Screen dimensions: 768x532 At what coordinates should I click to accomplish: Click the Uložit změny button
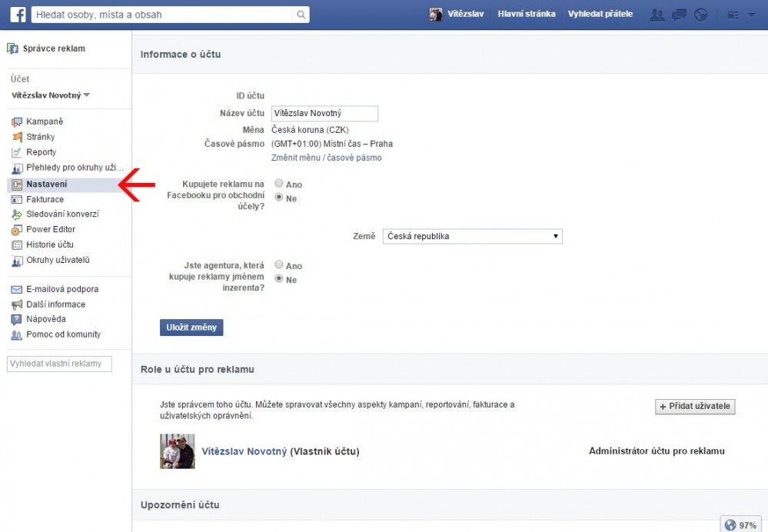pos(191,328)
